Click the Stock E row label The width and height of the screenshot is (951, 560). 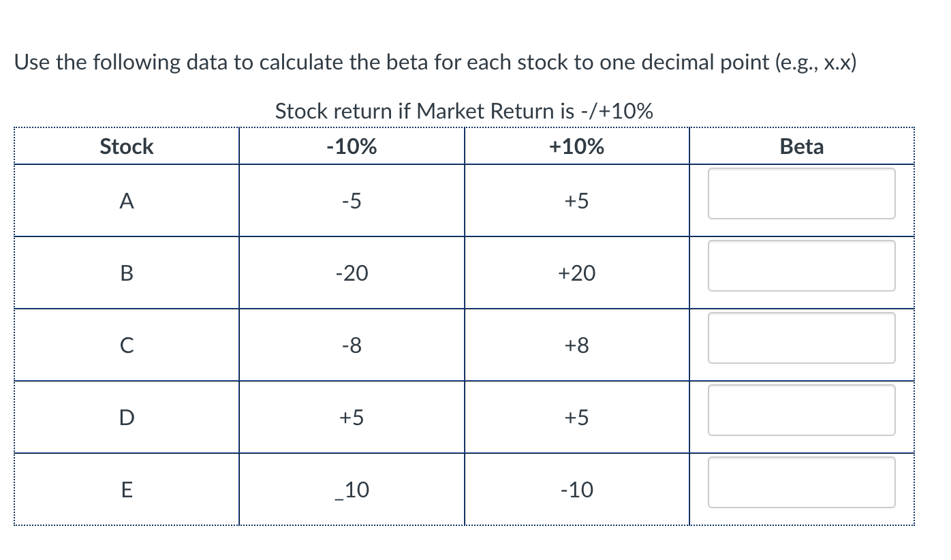(x=127, y=489)
